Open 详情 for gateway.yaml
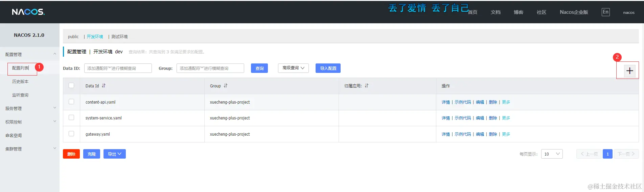Viewport: 644px width, 192px height. coord(446,134)
